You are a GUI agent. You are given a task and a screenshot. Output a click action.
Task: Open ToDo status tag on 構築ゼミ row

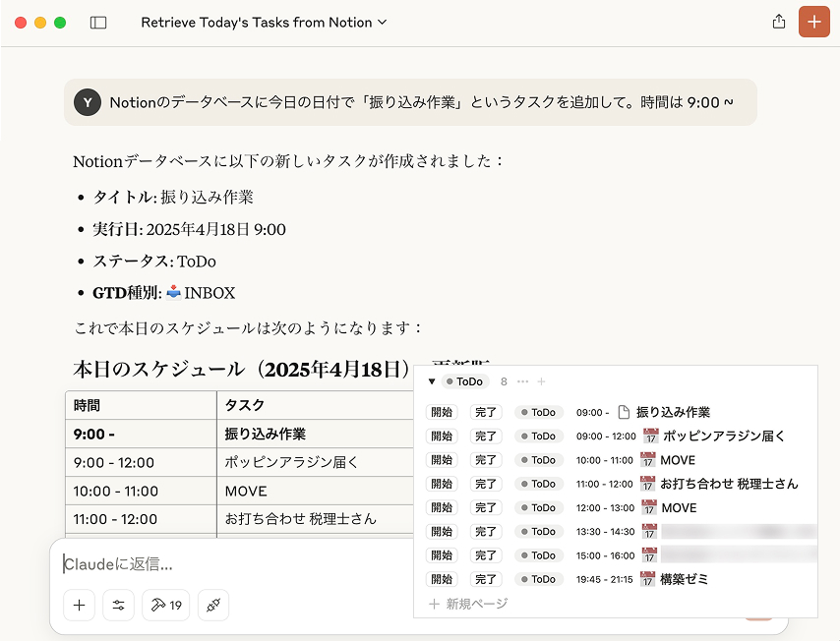tap(539, 579)
